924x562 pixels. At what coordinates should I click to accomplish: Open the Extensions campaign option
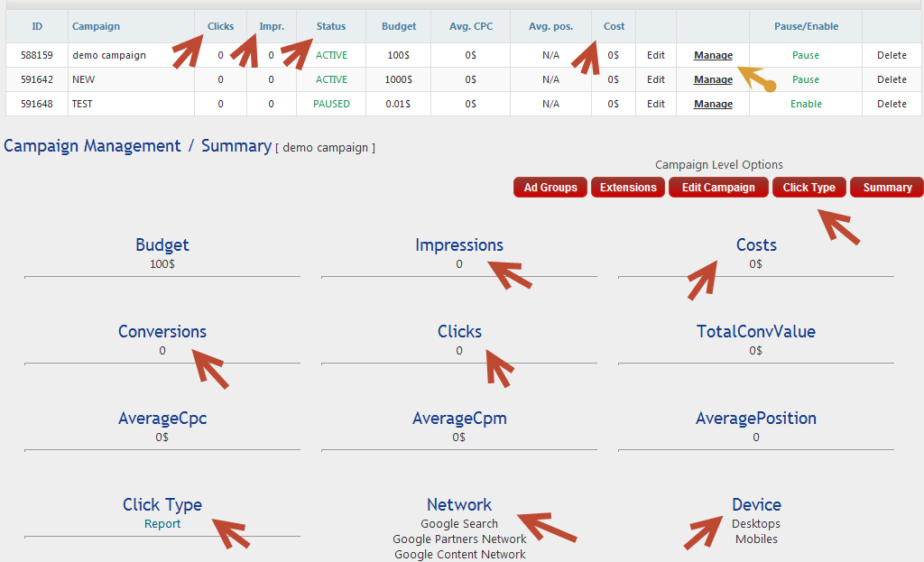click(x=628, y=188)
